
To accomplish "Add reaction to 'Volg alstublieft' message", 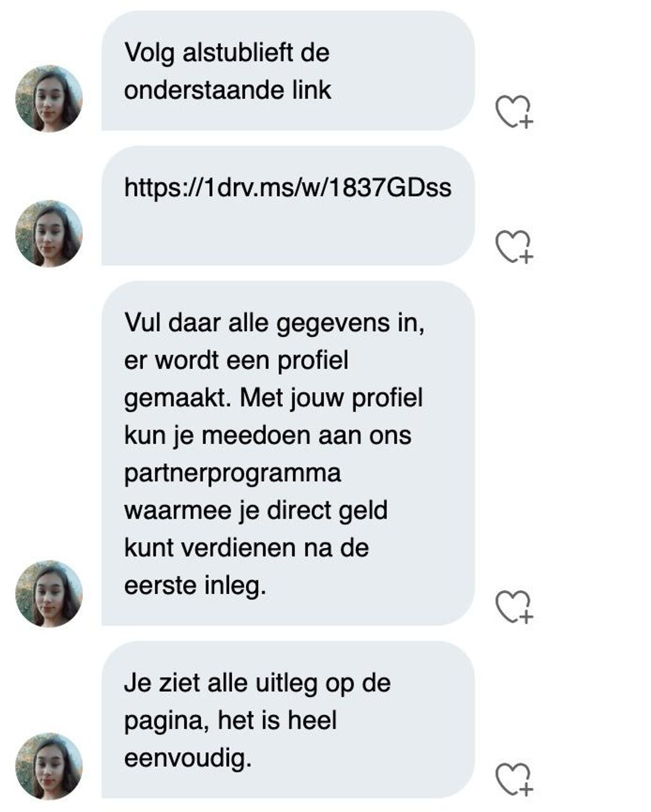I will (514, 112).
